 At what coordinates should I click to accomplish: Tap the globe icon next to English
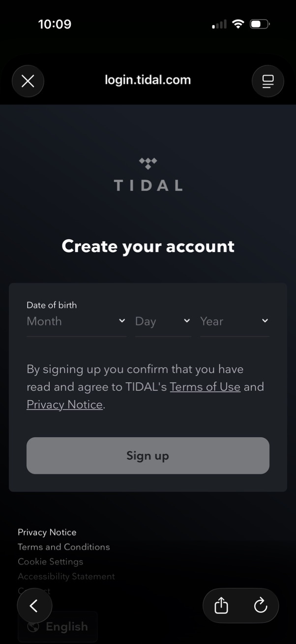click(x=32, y=627)
